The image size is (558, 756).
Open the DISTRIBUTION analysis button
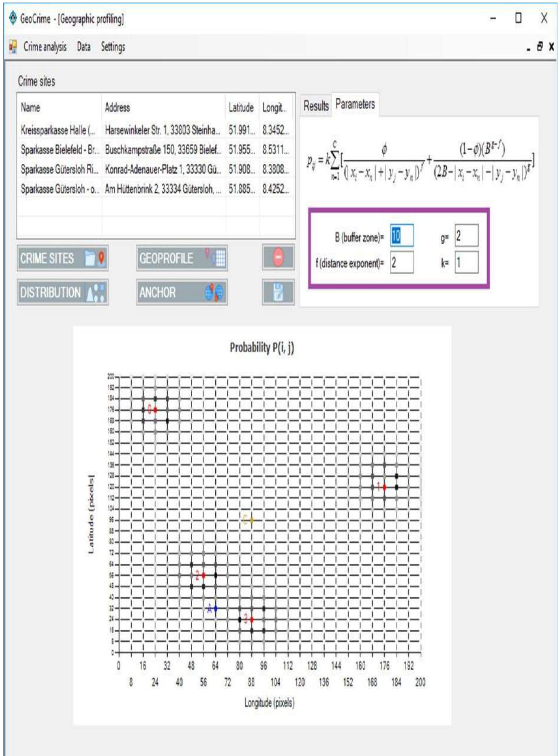[63, 292]
